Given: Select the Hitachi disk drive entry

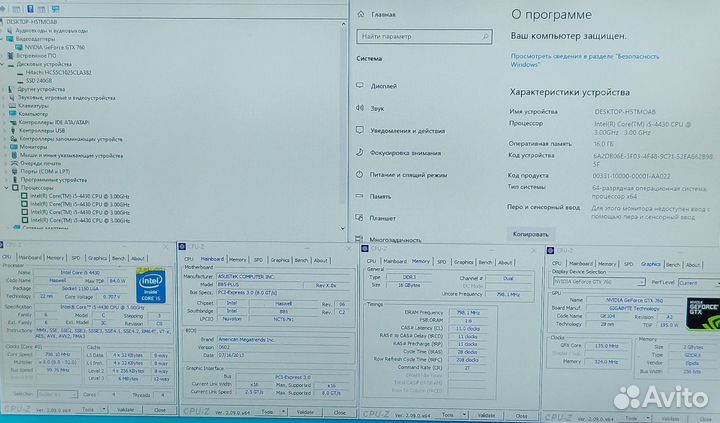Looking at the screenshot, I should (x=58, y=73).
